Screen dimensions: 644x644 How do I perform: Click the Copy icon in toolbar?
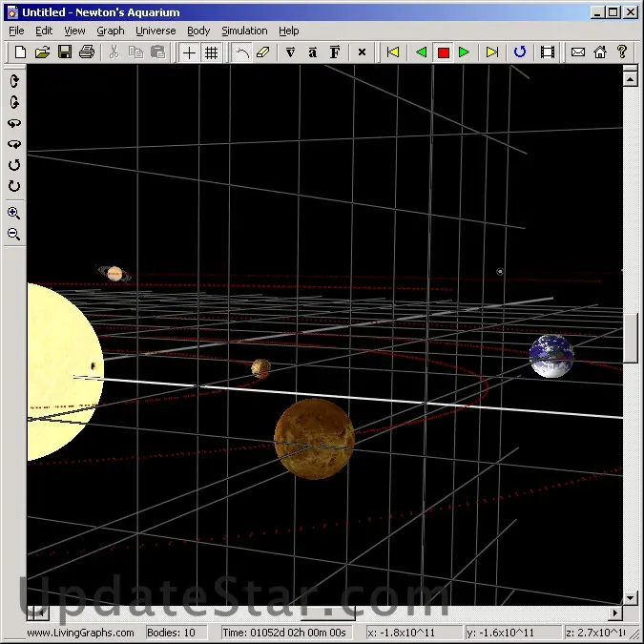[135, 52]
